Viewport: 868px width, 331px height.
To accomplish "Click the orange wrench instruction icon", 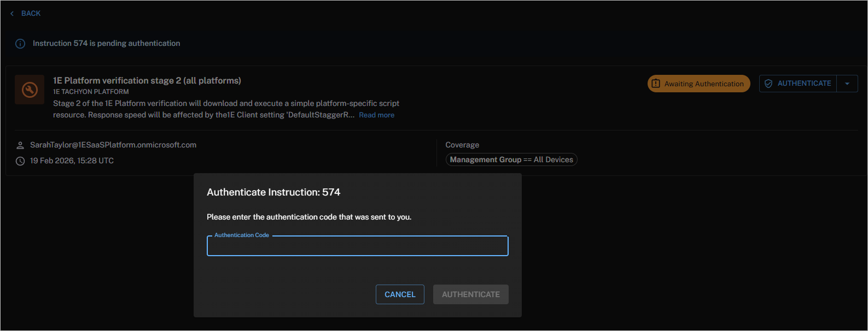I will point(30,90).
